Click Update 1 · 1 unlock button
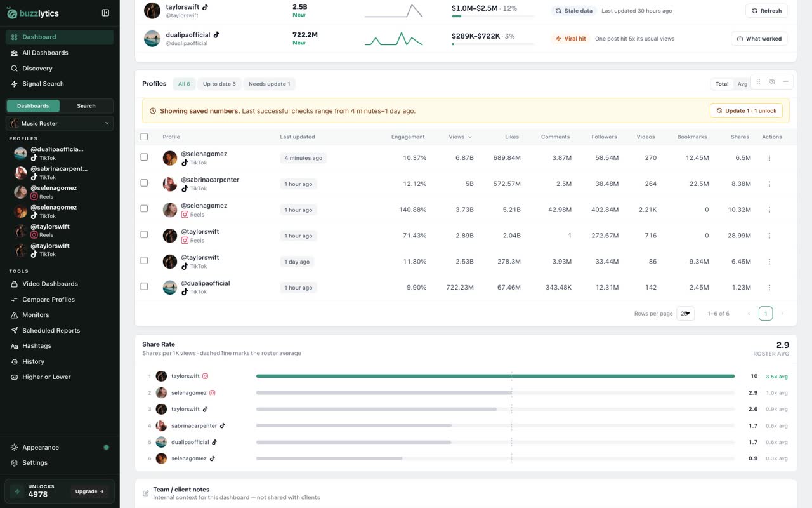The height and width of the screenshot is (508, 812). click(x=746, y=110)
